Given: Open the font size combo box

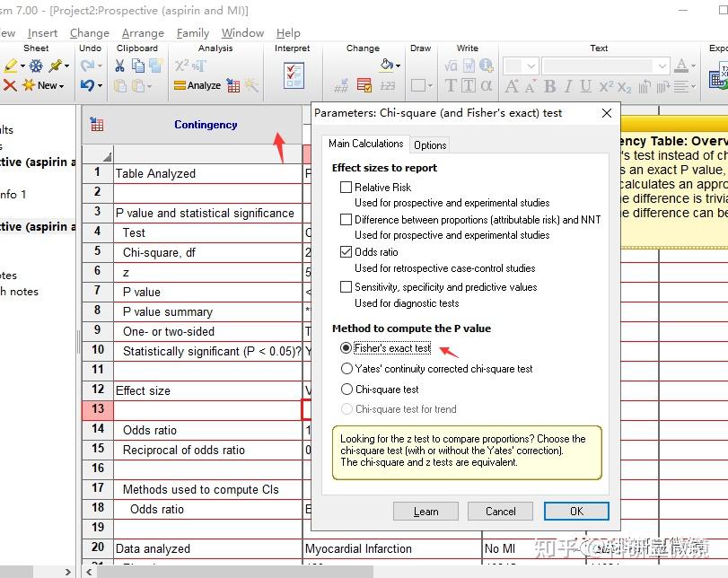Looking at the screenshot, I should 521,66.
